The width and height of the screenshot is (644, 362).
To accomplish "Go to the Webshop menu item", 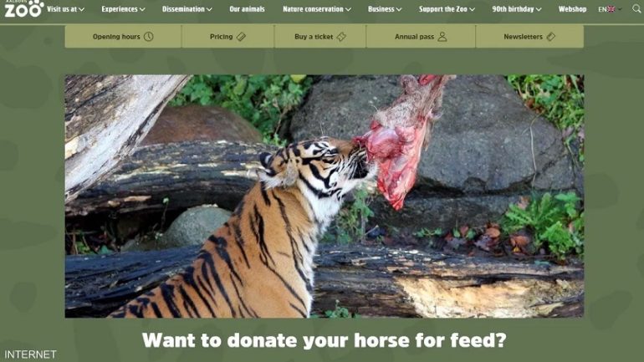I will coord(572,9).
